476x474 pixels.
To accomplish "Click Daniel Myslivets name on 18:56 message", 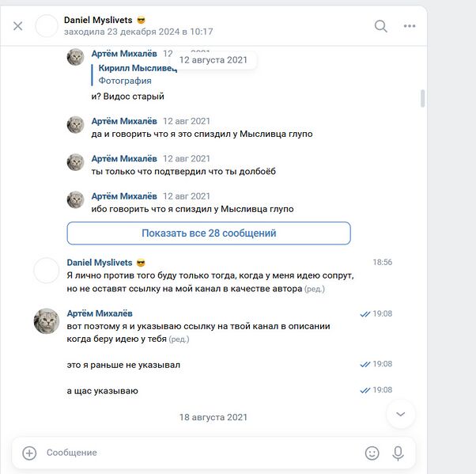I will pos(100,262).
